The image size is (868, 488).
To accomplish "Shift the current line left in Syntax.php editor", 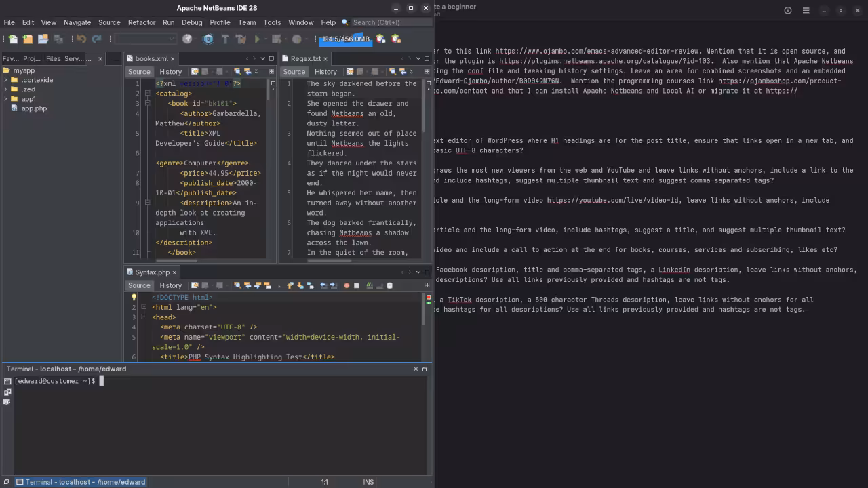I will 323,285.
